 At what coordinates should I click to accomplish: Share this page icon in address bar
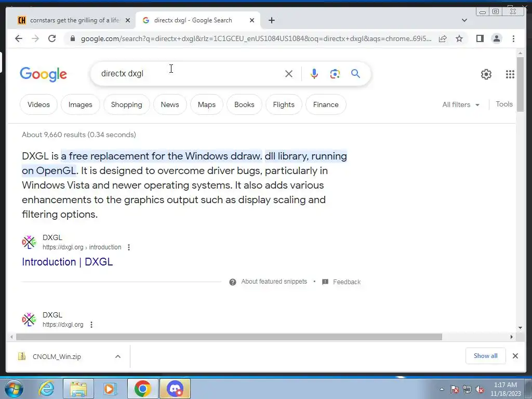point(443,38)
